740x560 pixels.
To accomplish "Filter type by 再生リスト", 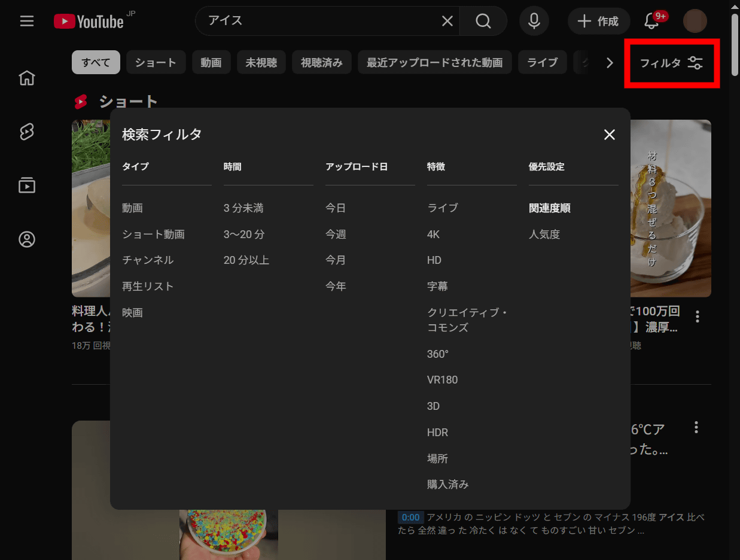I will click(148, 287).
